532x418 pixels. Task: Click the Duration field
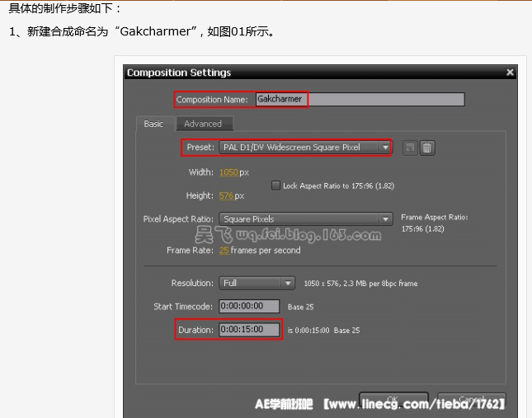pyautogui.click(x=249, y=330)
